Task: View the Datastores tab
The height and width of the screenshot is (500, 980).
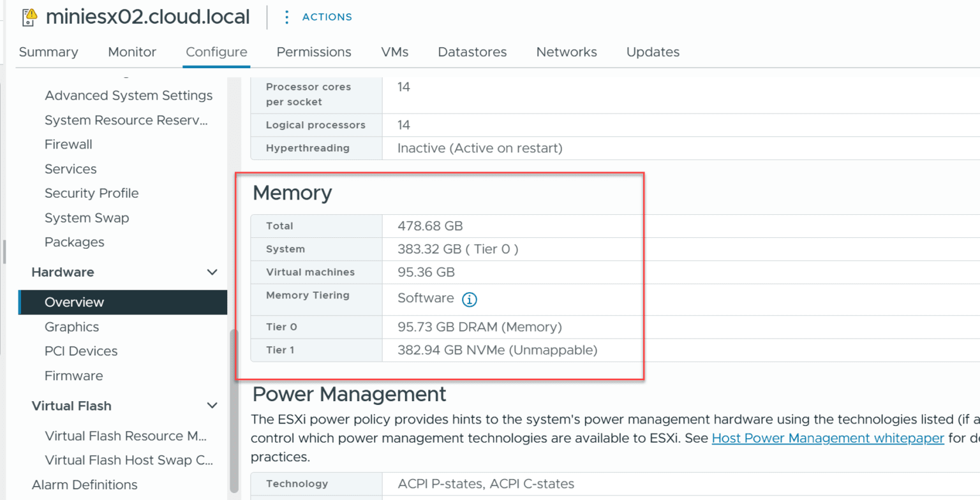Action: [x=472, y=52]
